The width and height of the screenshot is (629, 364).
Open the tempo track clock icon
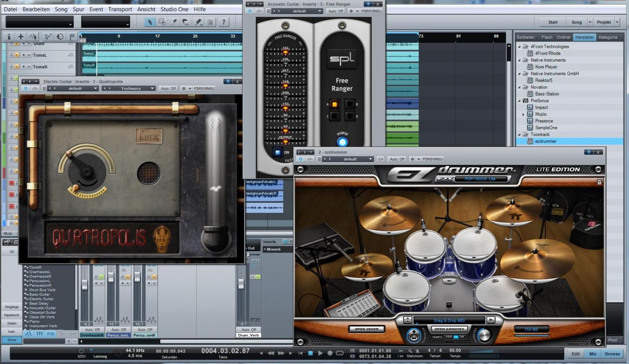tap(60, 37)
